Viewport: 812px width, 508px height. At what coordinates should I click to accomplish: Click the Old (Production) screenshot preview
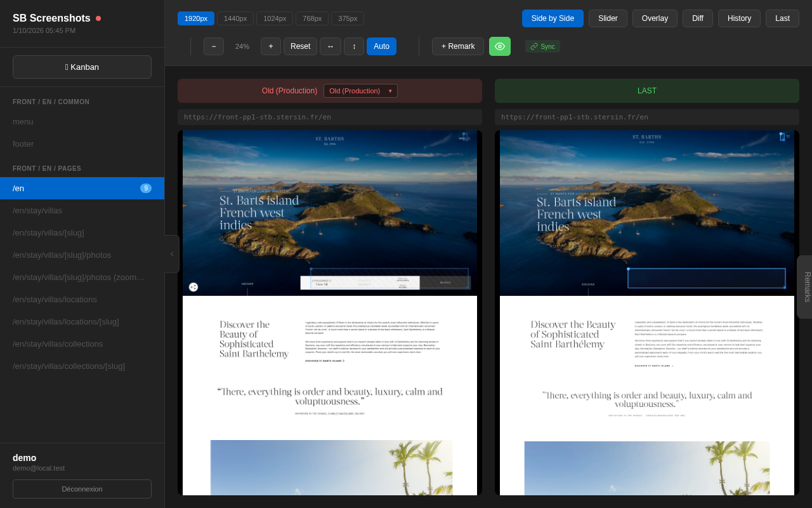click(x=330, y=313)
